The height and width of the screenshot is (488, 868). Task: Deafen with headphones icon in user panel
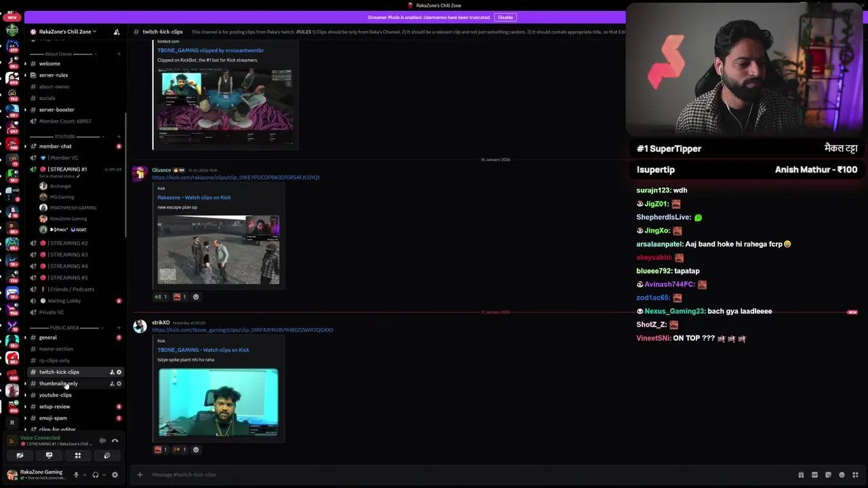[95, 474]
